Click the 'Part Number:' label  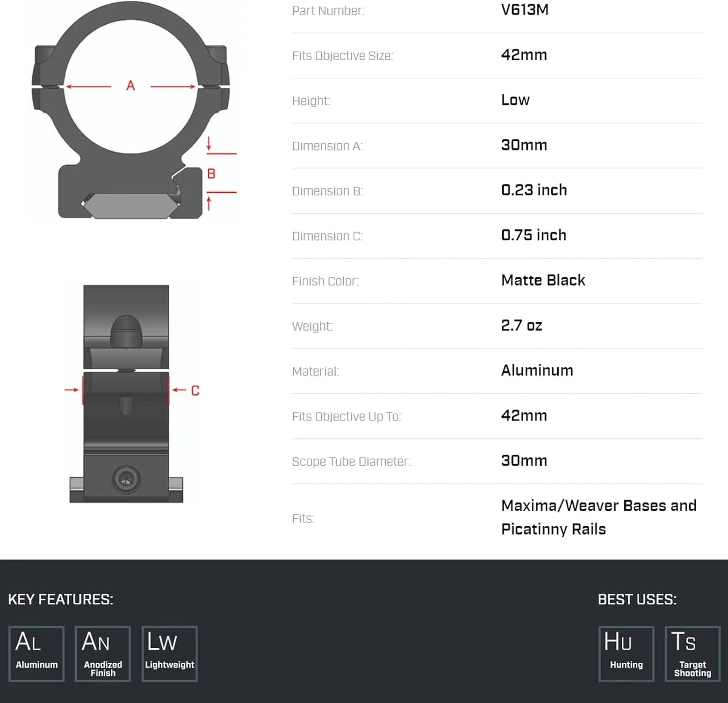pos(328,11)
